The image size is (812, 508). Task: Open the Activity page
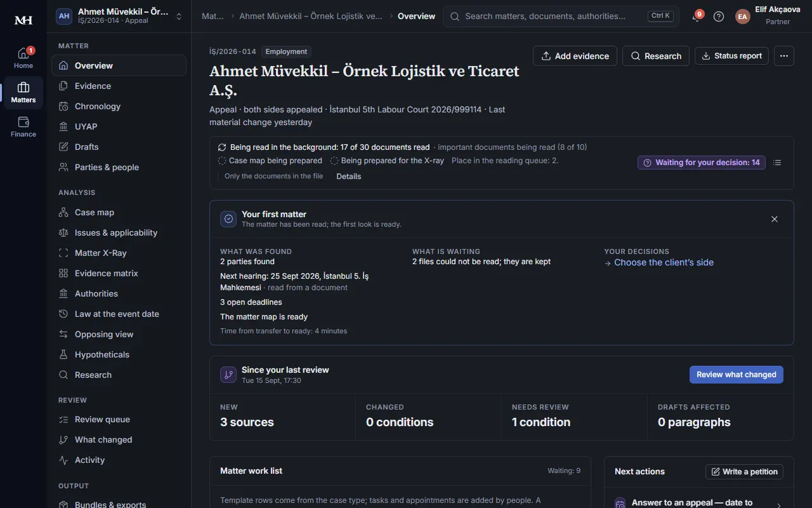(119, 460)
